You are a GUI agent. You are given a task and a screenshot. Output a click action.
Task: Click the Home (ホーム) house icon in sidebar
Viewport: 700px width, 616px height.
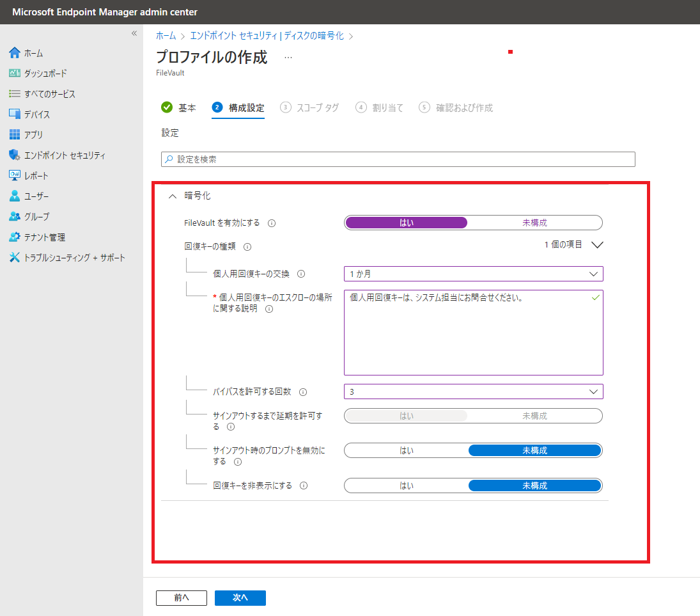tap(14, 52)
